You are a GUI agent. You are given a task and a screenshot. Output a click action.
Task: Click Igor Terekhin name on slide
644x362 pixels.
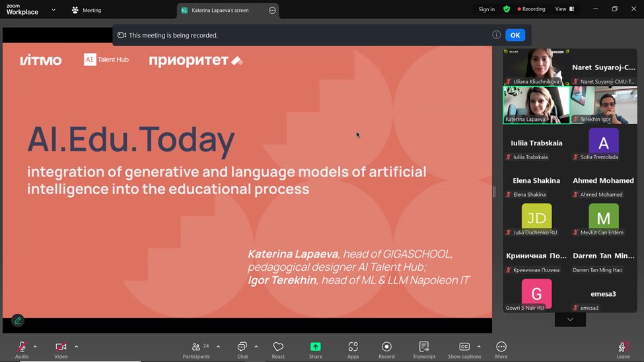(x=282, y=280)
